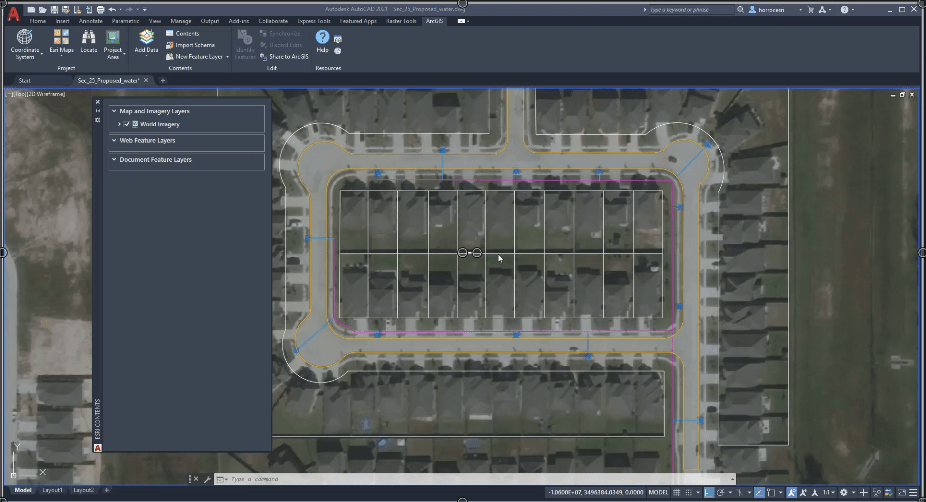Uncheck the World Imagery layer checkbox
Screen dimensions: 926x502
[x=127, y=124]
